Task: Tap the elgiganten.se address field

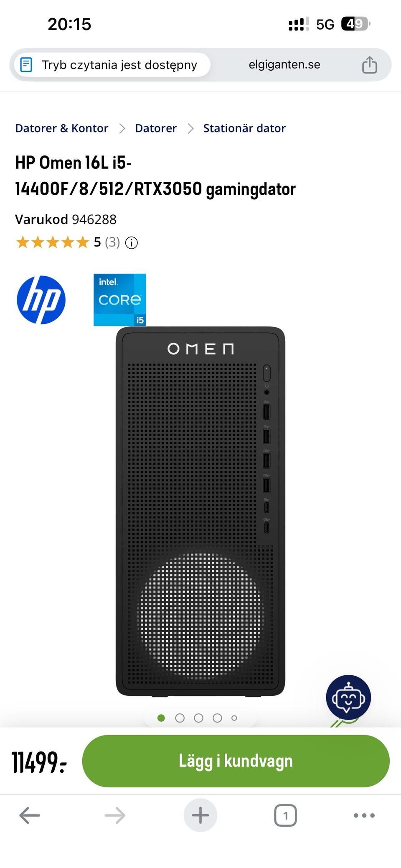Action: click(x=284, y=65)
